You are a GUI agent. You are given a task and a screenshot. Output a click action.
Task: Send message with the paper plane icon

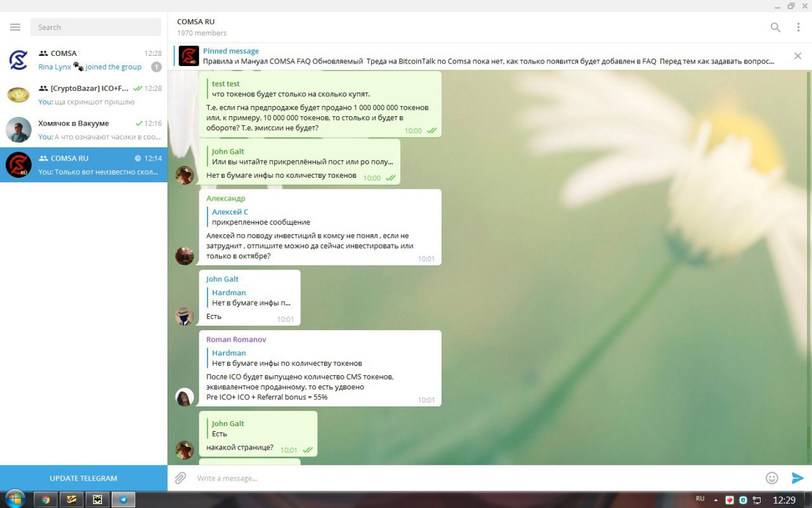click(x=797, y=478)
